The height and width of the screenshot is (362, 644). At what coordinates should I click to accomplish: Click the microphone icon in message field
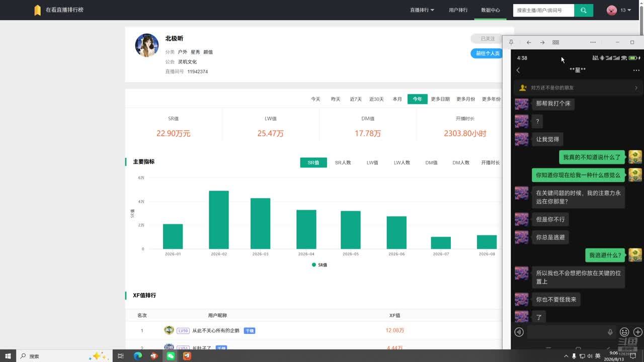click(x=610, y=332)
